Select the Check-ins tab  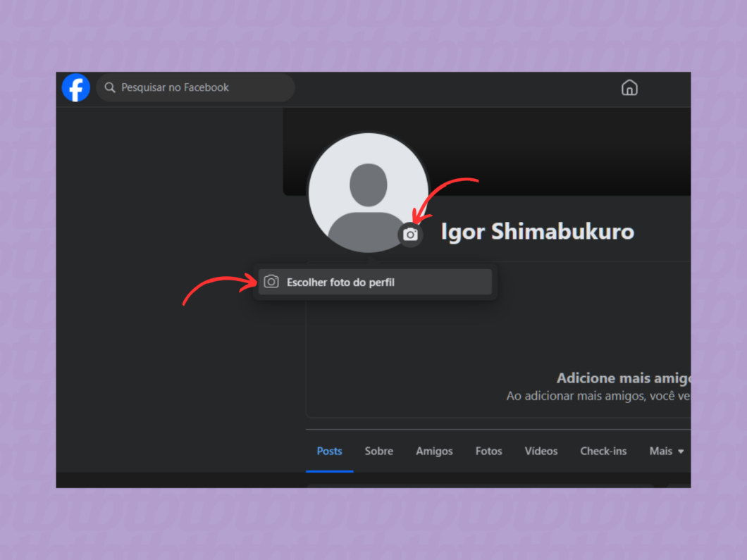603,451
